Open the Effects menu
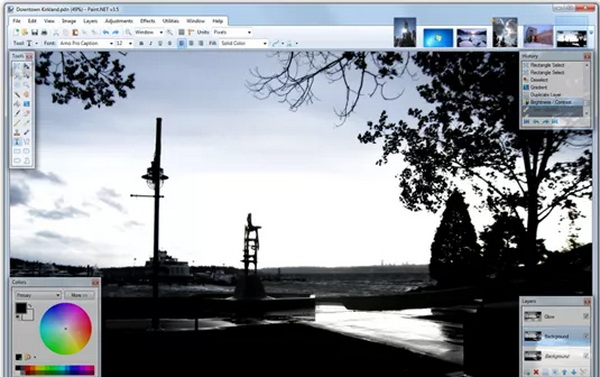600x377 pixels. click(x=147, y=21)
